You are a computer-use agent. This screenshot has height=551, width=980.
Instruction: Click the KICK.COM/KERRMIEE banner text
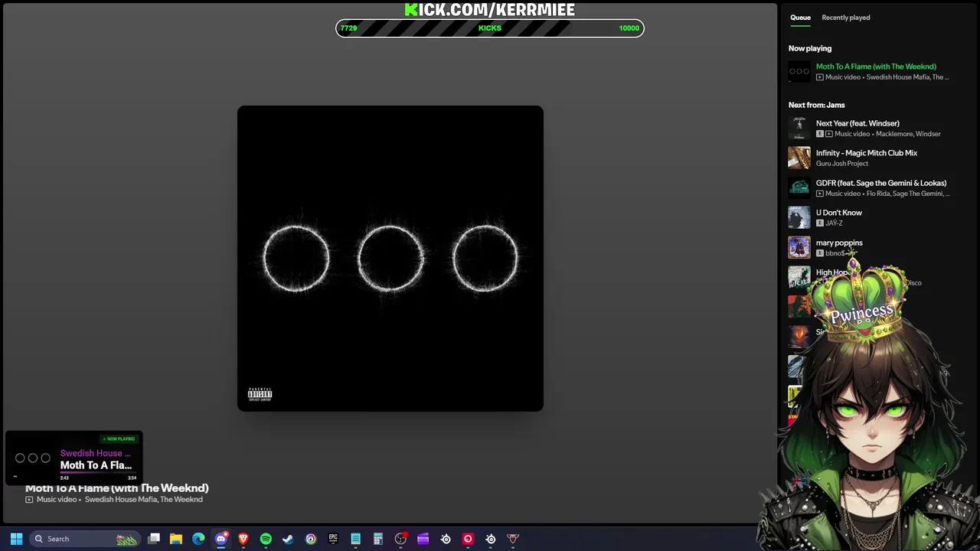[x=490, y=9]
